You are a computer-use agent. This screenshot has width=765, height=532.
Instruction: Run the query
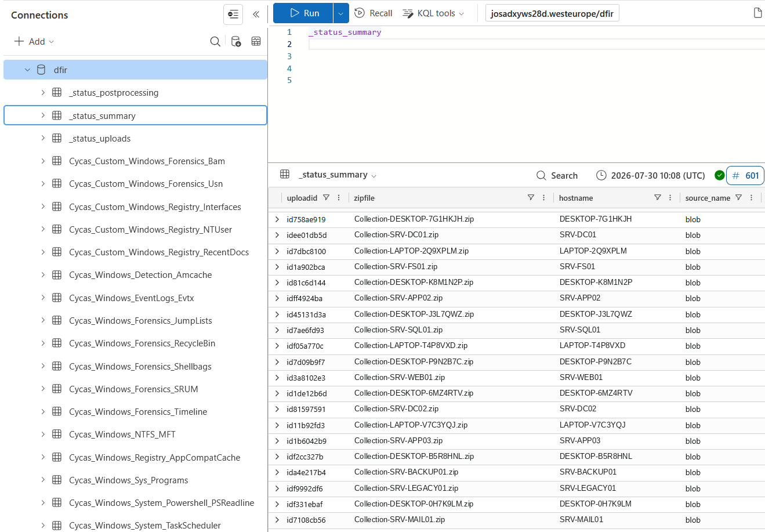coord(303,13)
